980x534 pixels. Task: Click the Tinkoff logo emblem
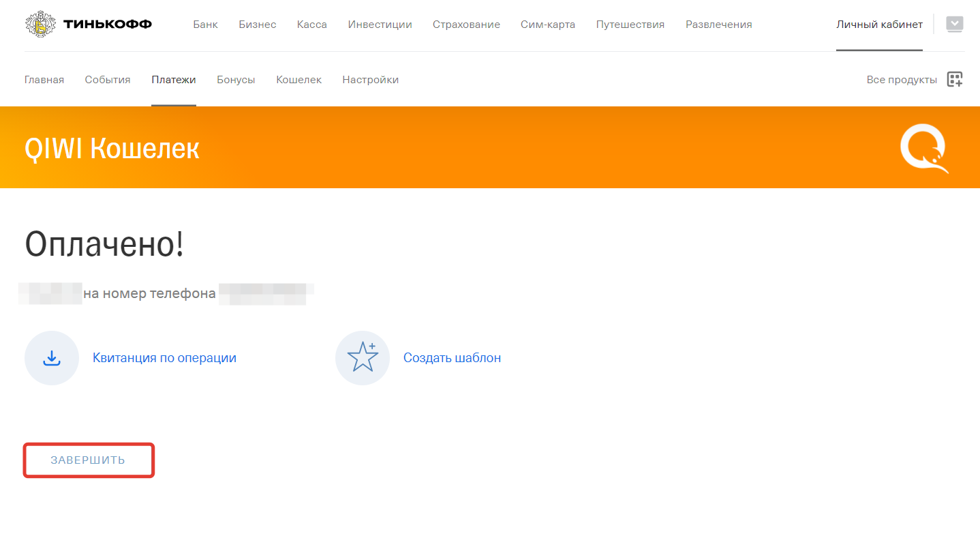[42, 25]
